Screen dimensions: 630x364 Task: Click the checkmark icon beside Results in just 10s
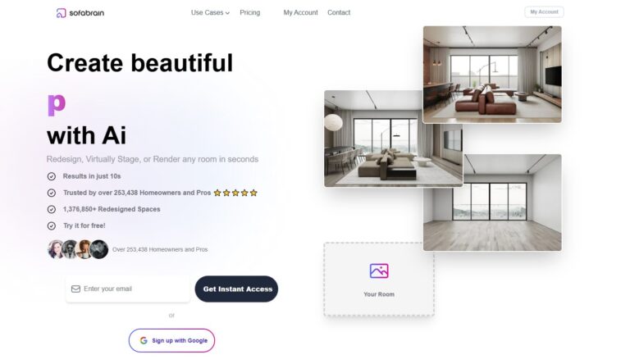pyautogui.click(x=52, y=176)
